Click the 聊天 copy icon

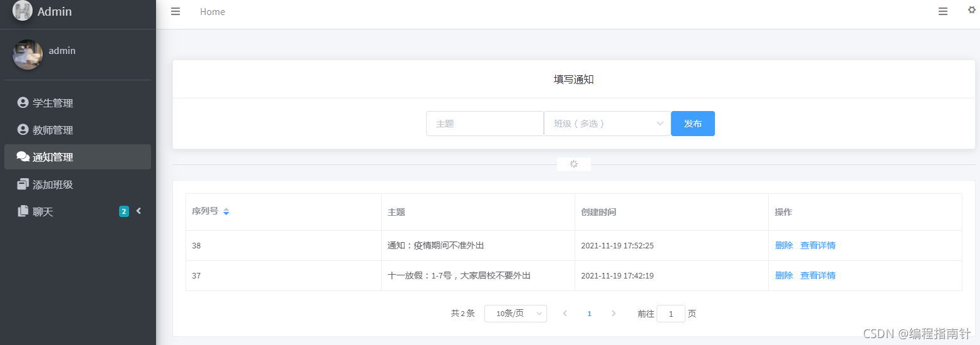pos(23,211)
